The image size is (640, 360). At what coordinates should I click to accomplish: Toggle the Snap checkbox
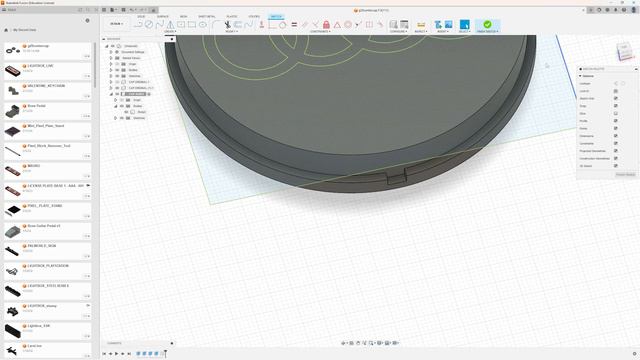click(x=616, y=106)
